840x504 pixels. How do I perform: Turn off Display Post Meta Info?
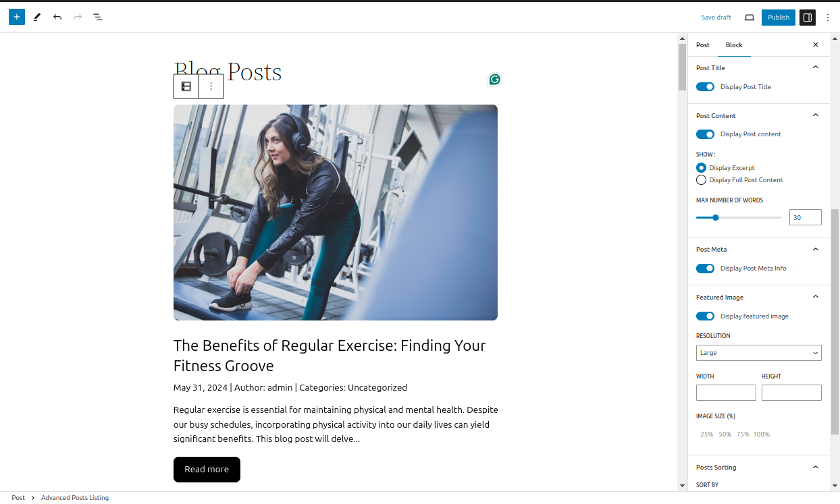(705, 269)
